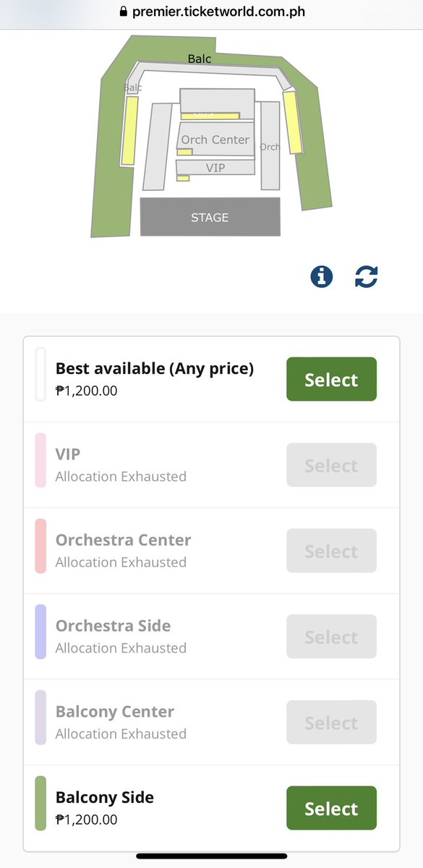The width and height of the screenshot is (423, 868).
Task: Select Best available (Any price) tickets
Action: click(331, 379)
